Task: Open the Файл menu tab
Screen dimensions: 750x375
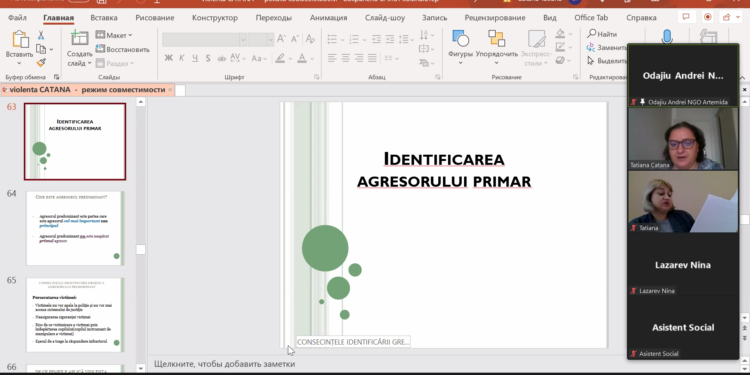Action: coord(17,18)
